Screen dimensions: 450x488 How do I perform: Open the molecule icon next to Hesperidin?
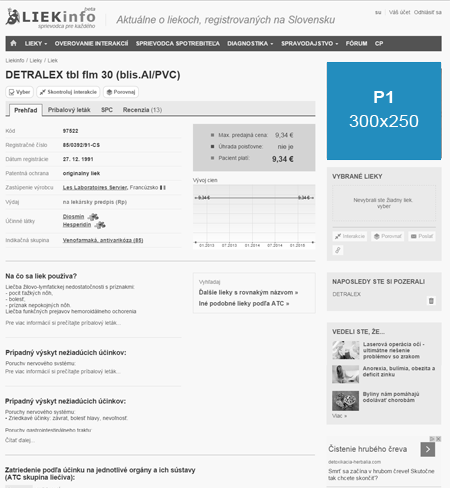100,225
